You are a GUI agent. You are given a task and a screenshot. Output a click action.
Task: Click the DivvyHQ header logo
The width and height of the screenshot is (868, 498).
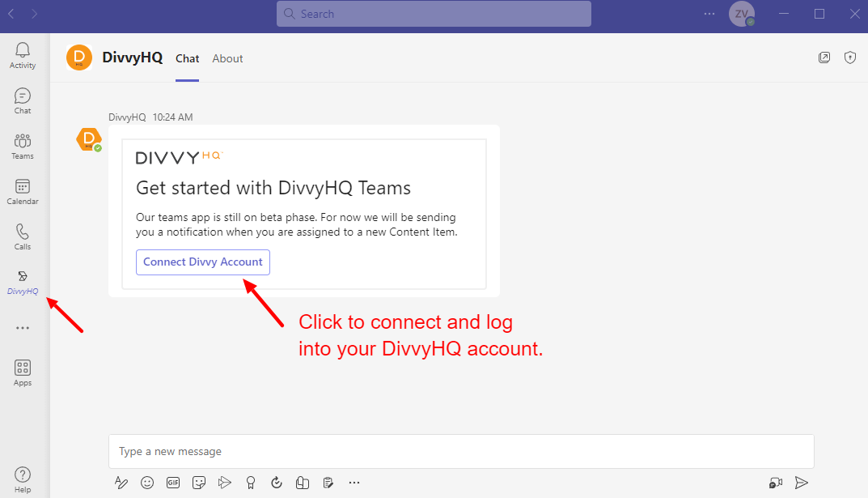[79, 57]
